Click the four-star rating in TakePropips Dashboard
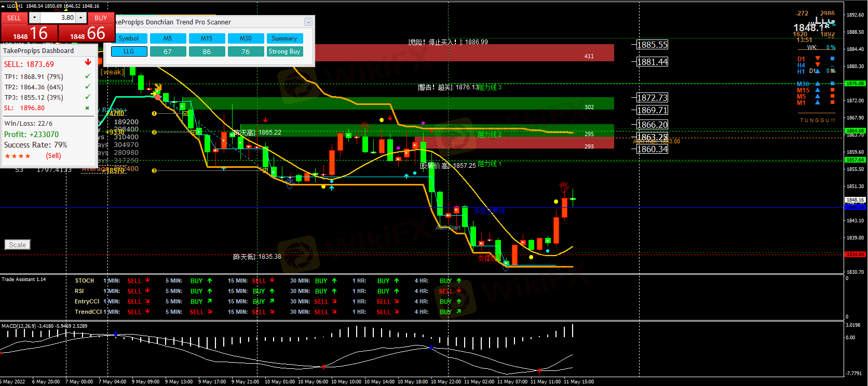This screenshot has height=386, width=868. tap(18, 156)
